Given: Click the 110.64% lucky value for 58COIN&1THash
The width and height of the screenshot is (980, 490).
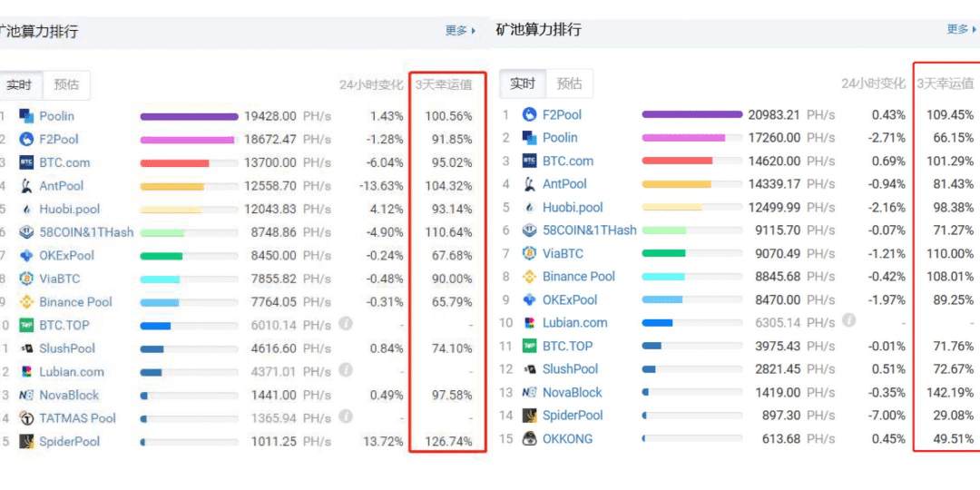Looking at the screenshot, I should pyautogui.click(x=449, y=232).
